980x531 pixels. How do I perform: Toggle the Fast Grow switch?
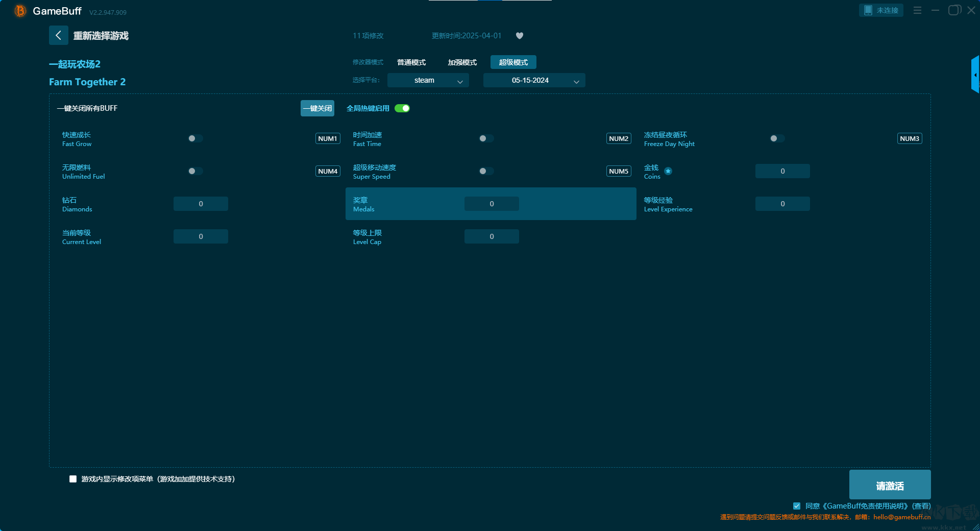click(x=195, y=138)
